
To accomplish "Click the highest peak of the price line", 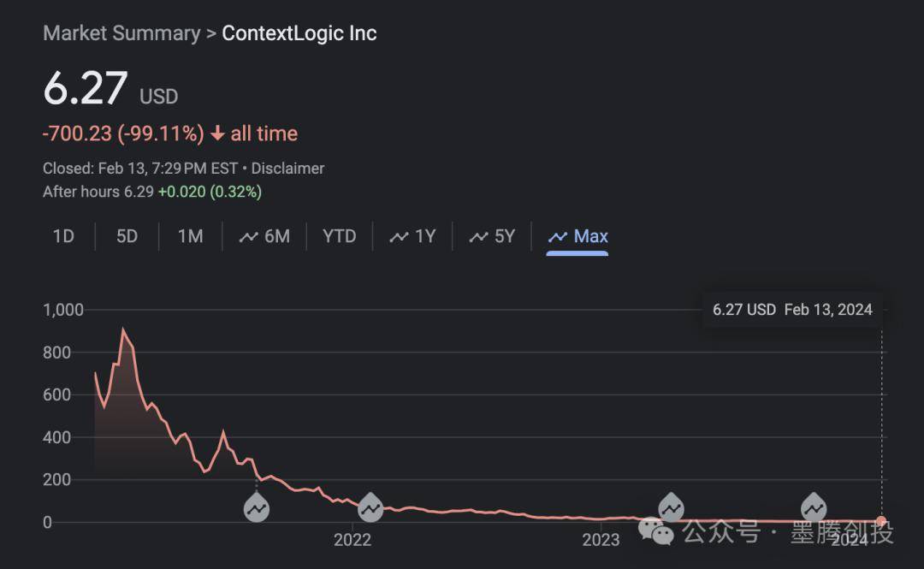I will pos(123,329).
